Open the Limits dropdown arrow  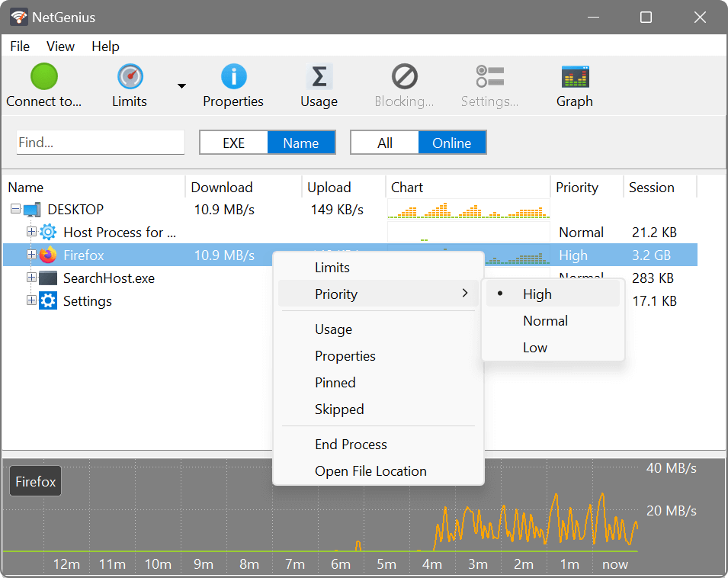[181, 86]
